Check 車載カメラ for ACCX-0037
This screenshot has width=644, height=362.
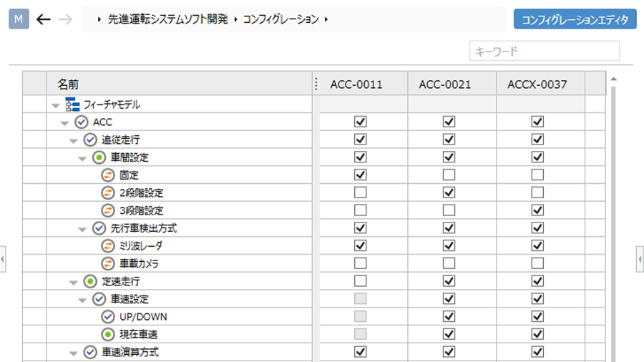click(537, 263)
